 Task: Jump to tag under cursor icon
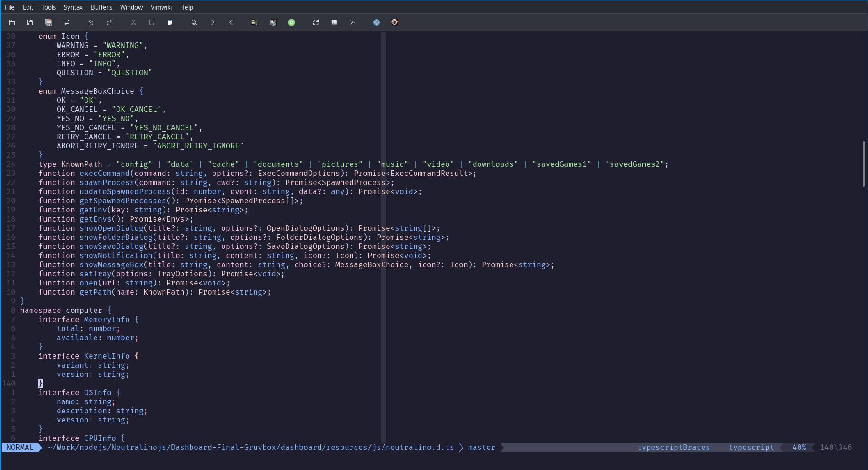coord(352,22)
